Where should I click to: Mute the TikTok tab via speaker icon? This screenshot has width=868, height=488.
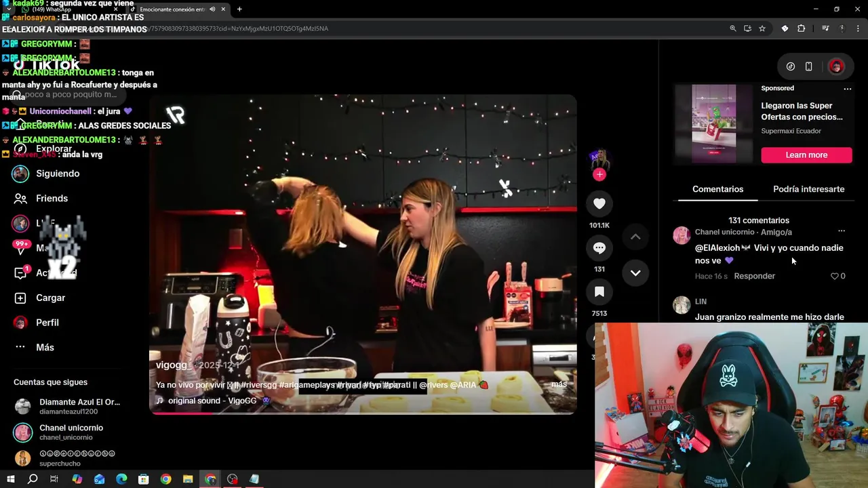click(x=212, y=9)
